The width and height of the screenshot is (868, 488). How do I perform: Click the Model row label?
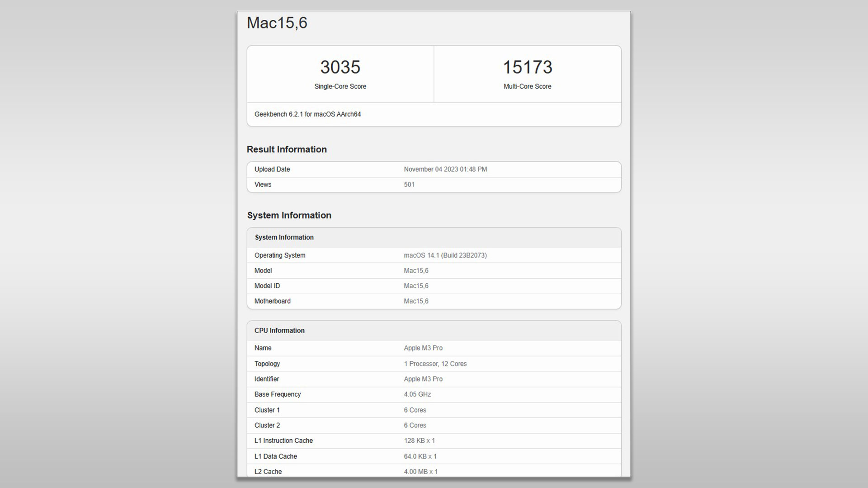pyautogui.click(x=263, y=271)
